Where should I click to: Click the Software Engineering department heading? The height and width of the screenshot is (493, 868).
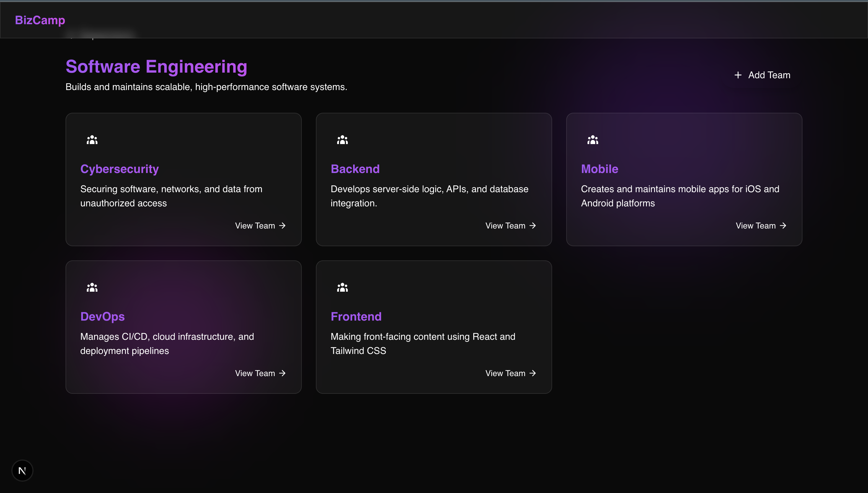pos(156,66)
